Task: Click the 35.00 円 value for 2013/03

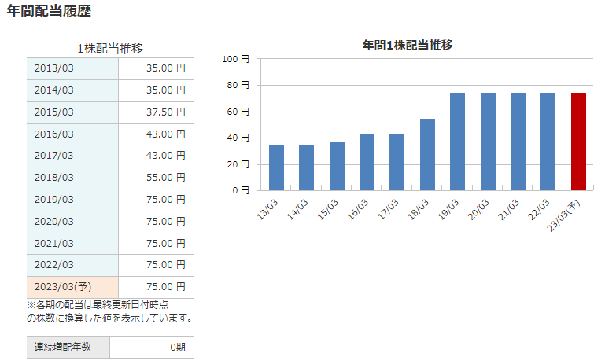Action: [166, 68]
